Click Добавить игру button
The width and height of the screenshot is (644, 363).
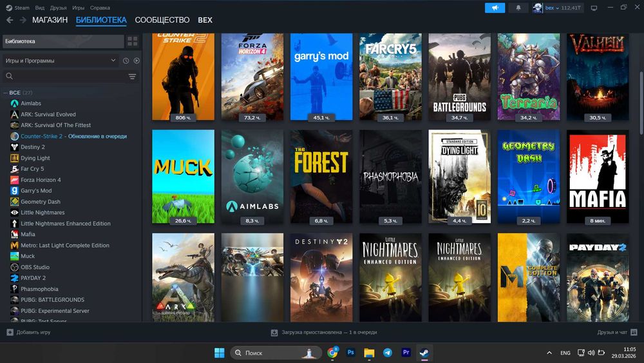coord(29,332)
